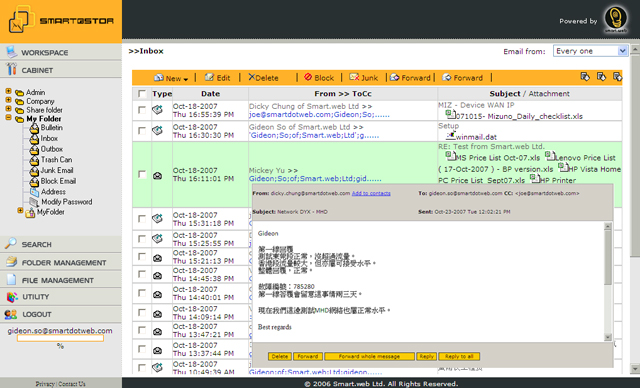Open Modify Password item
640x388 pixels.
67,202
